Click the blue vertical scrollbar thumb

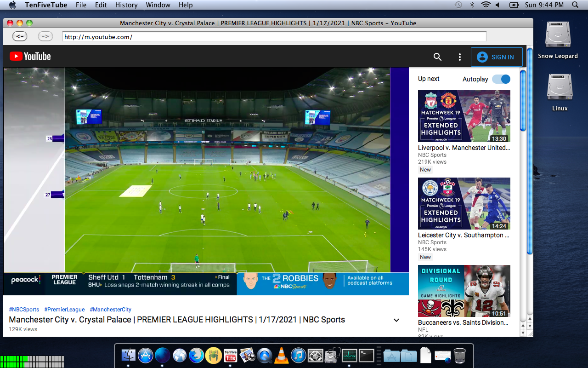530,151
